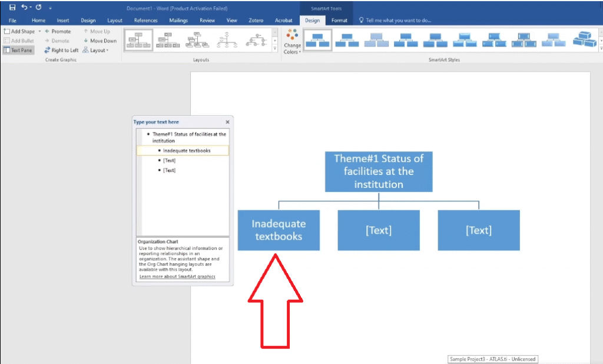Select the first organization chart layout thumbnail

[138, 40]
